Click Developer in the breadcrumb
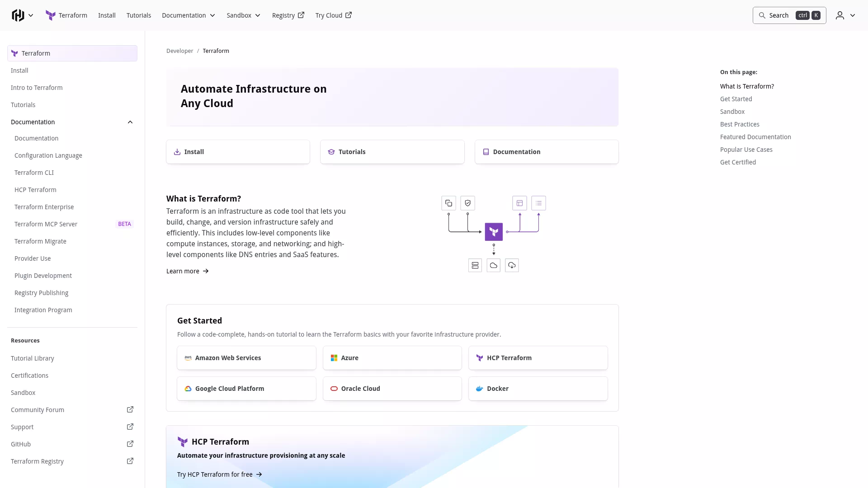The height and width of the screenshot is (488, 868). (x=179, y=51)
